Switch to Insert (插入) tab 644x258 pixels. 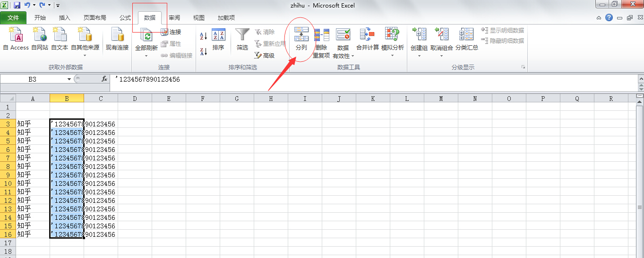[x=65, y=18]
